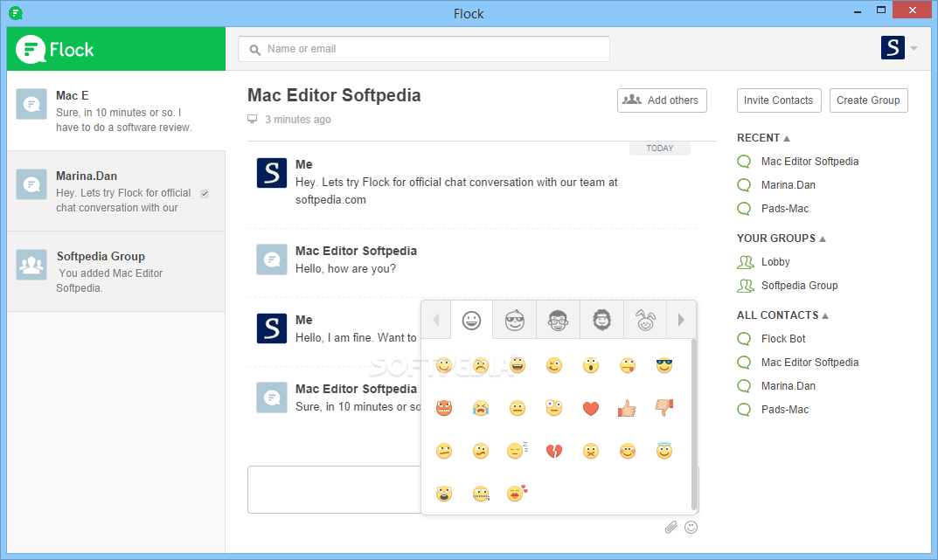938x560 pixels.
Task: Switch to the sunglasses face emoji tab
Action: 515,321
